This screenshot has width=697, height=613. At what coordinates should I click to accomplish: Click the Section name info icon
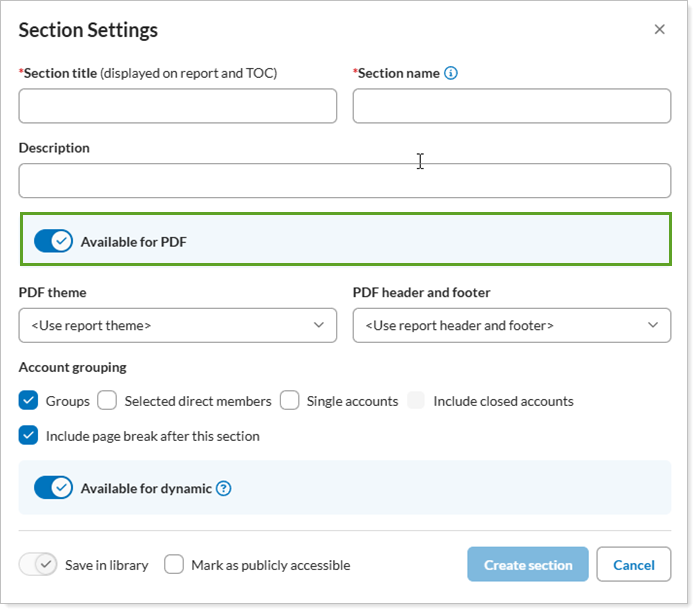point(451,73)
